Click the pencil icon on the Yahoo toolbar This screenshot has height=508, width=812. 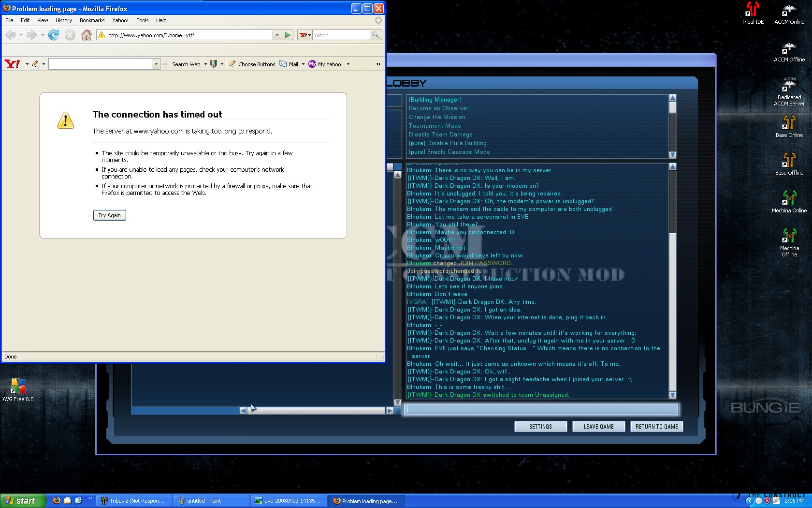pos(35,64)
